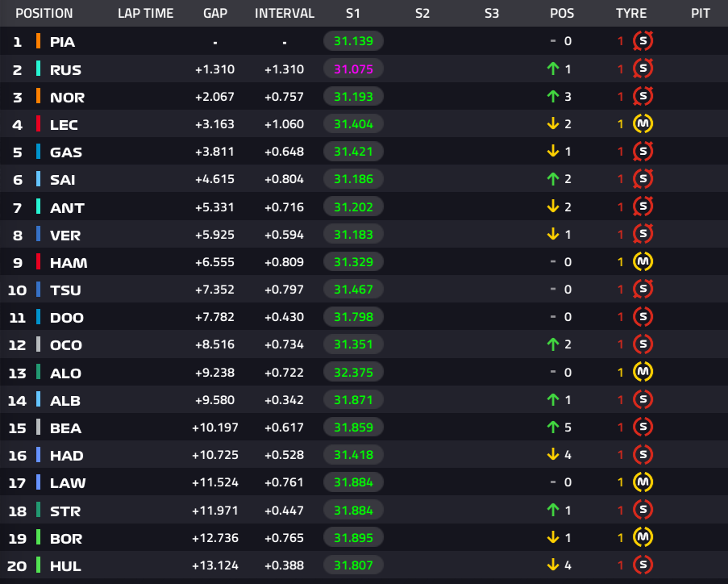The width and height of the screenshot is (728, 584).
Task: Click ALO's 32.375 sector time pill
Action: (353, 372)
